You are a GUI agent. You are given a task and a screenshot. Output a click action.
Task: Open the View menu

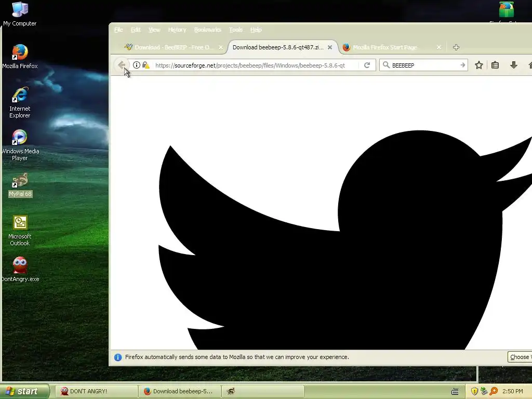[154, 30]
